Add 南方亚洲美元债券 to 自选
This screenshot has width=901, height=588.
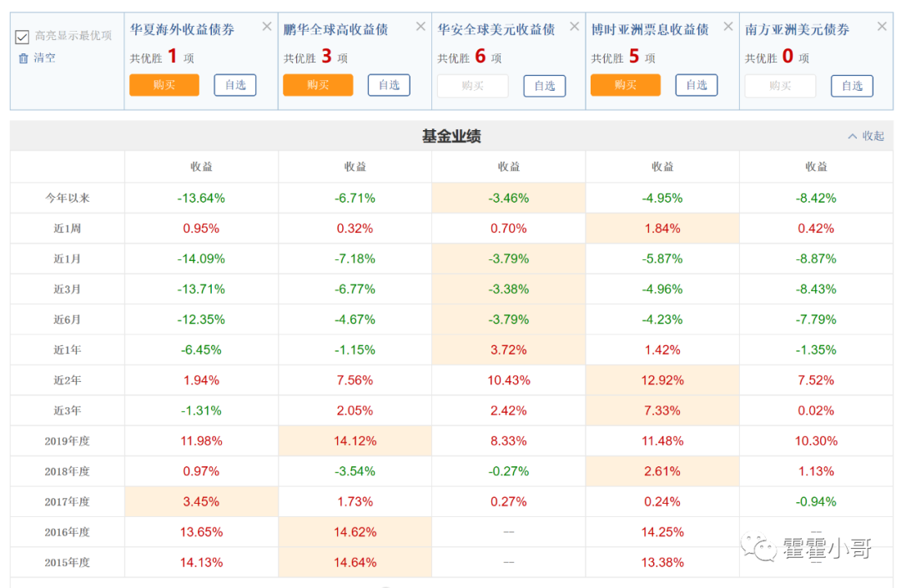pos(852,85)
